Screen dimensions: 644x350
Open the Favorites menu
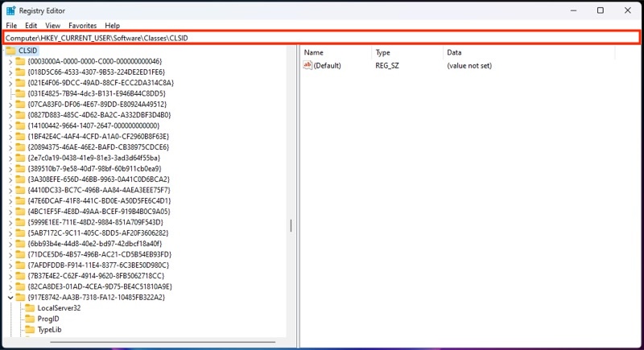pos(83,26)
